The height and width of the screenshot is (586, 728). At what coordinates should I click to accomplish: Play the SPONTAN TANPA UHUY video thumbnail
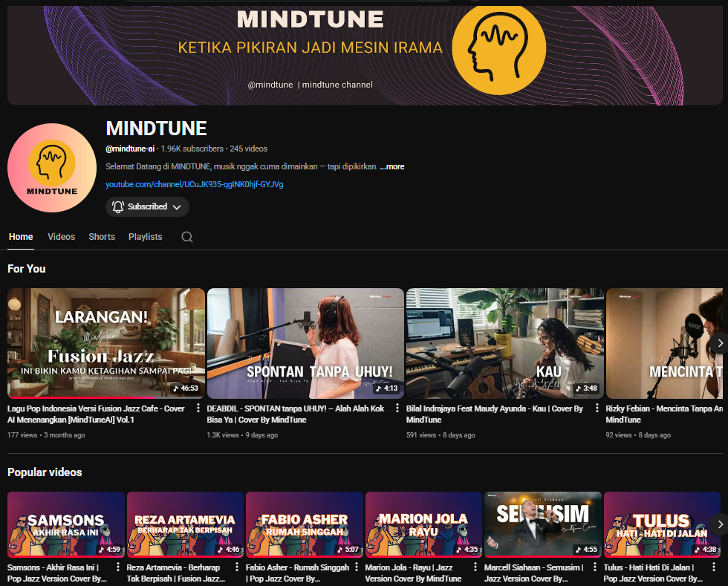click(305, 342)
